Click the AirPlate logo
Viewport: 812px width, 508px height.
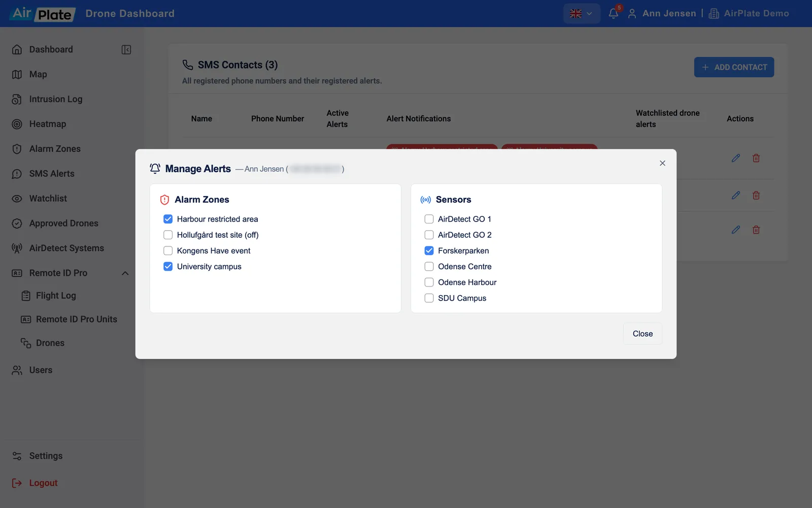[x=43, y=14]
